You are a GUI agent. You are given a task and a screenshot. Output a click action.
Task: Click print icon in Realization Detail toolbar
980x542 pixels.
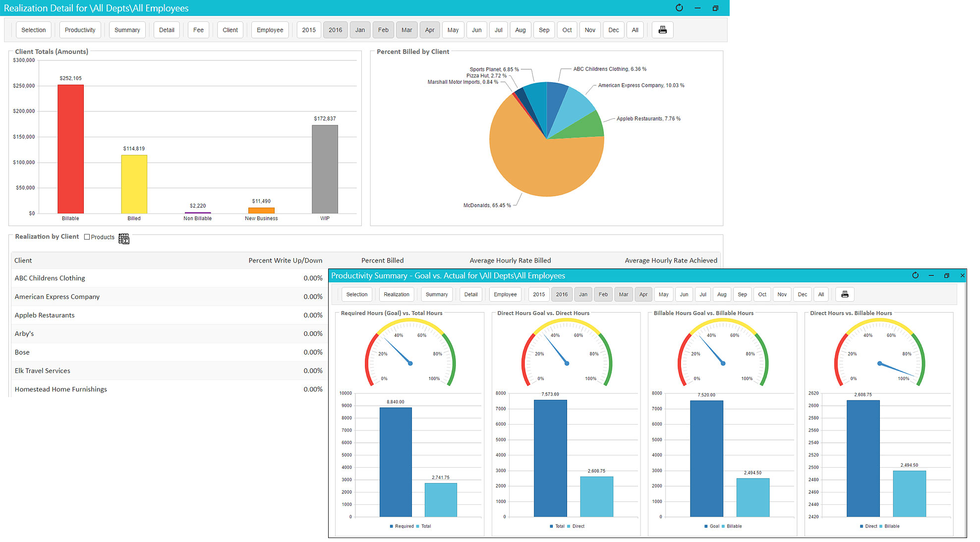662,30
